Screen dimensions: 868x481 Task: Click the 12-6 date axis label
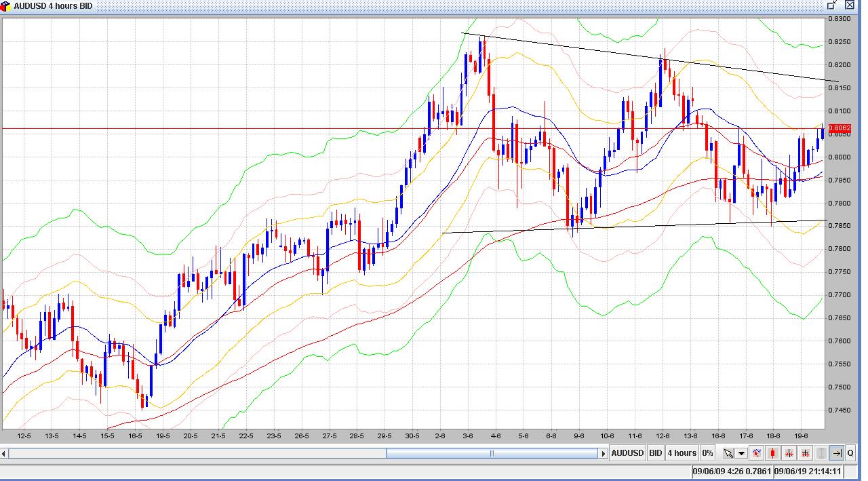click(663, 436)
